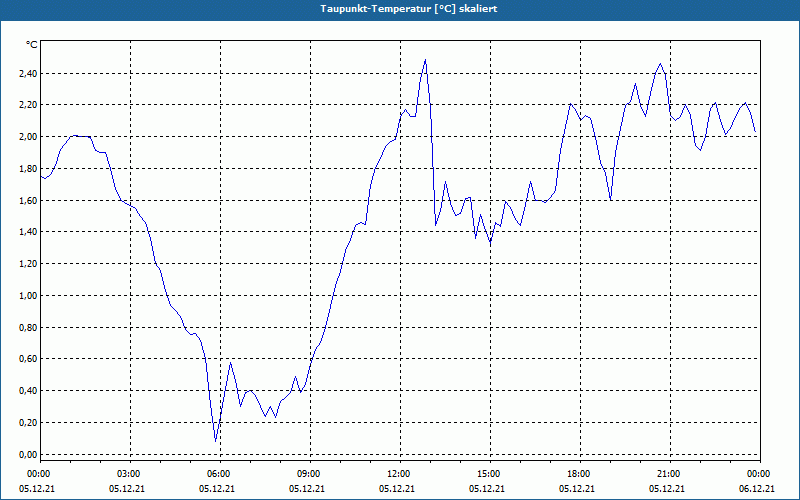
Task: Click the curve minimum just before 06:00
Action: (216, 441)
